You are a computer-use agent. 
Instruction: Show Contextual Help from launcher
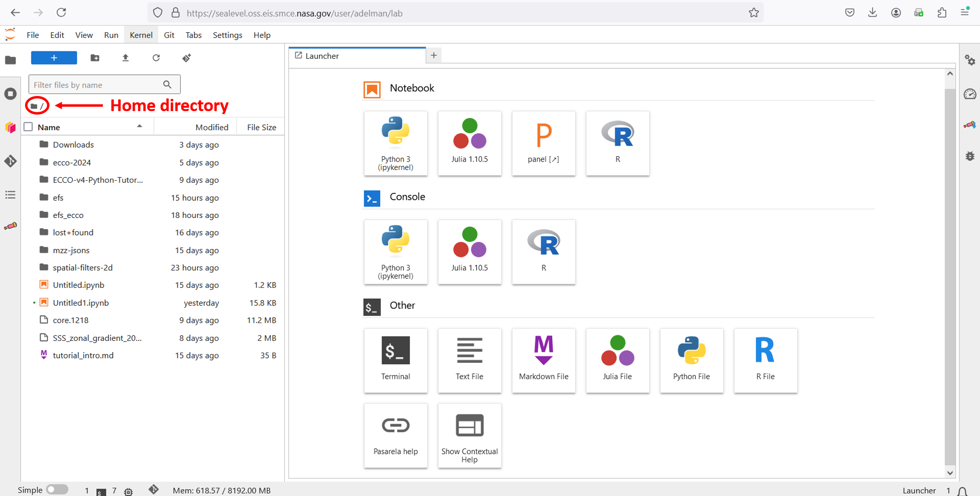point(469,435)
